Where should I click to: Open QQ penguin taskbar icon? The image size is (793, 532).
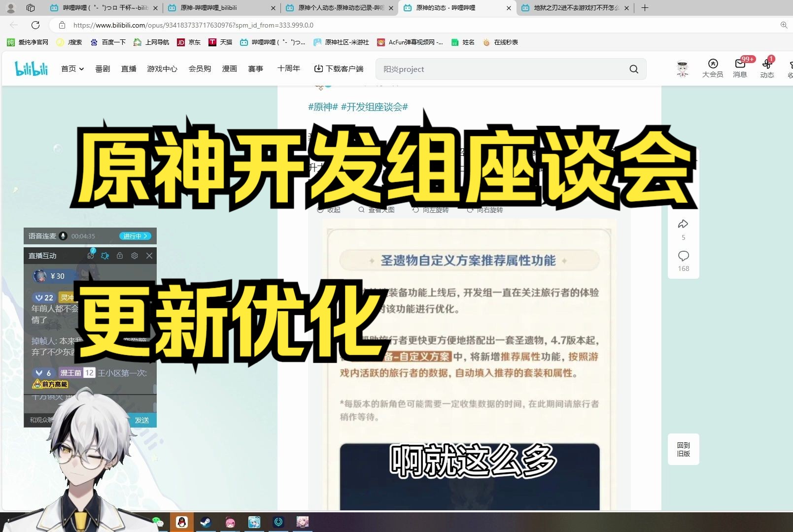[x=182, y=522]
